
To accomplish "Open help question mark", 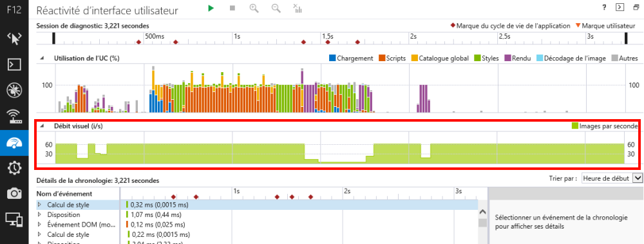I will (604, 7).
